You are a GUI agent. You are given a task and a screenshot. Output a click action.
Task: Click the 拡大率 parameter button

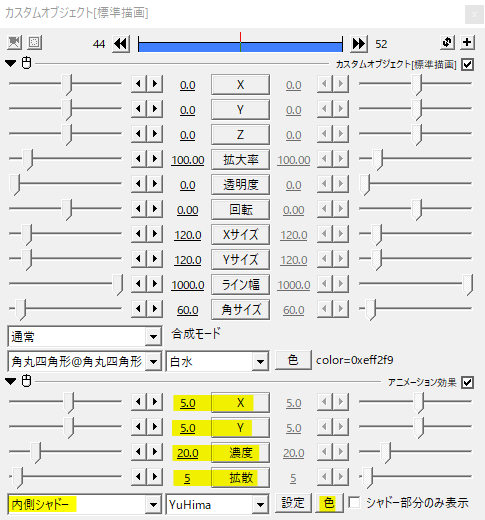tap(240, 160)
